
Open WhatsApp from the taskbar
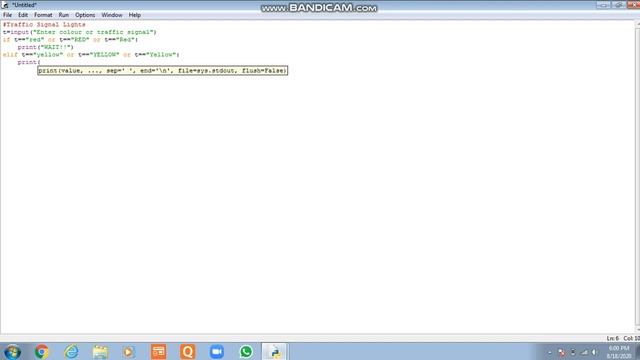(x=246, y=352)
